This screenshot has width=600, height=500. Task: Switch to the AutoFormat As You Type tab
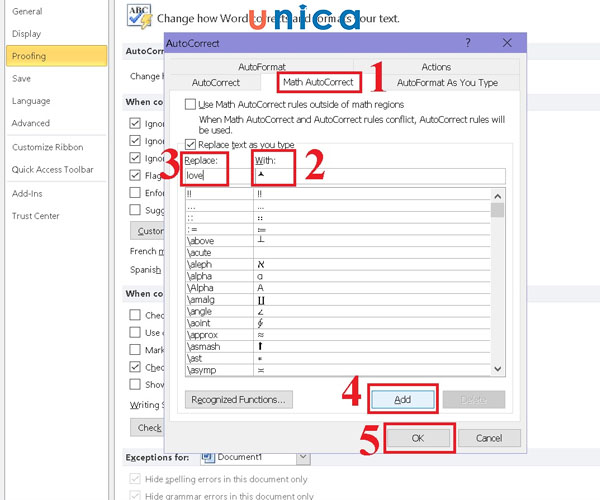pyautogui.click(x=446, y=82)
